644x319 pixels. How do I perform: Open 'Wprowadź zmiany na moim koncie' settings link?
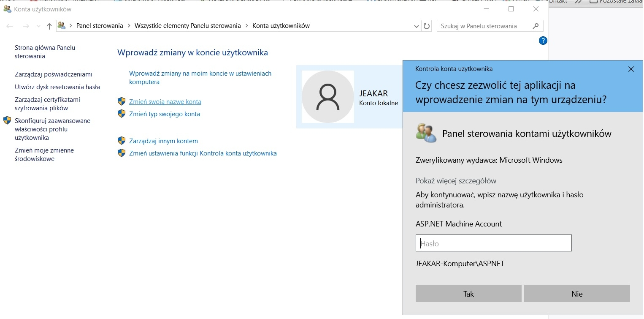coord(200,78)
